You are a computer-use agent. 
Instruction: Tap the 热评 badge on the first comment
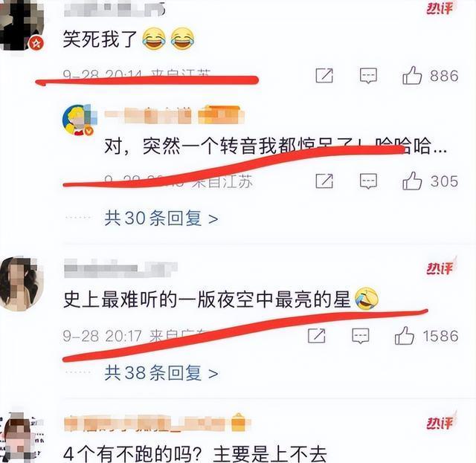441,8
